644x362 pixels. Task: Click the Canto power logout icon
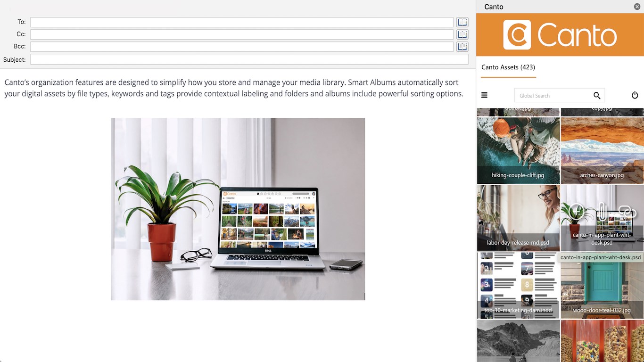click(x=635, y=95)
